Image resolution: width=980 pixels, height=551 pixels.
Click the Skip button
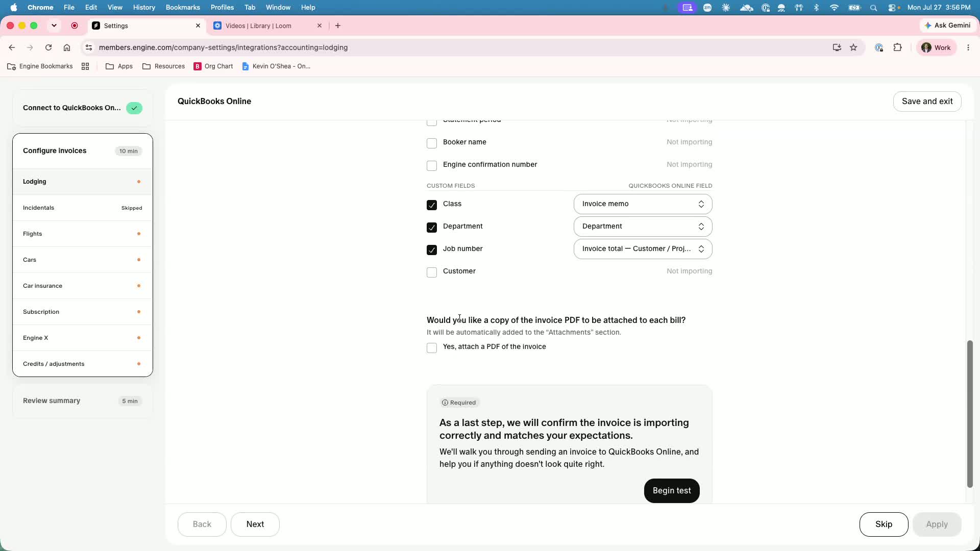(x=884, y=524)
